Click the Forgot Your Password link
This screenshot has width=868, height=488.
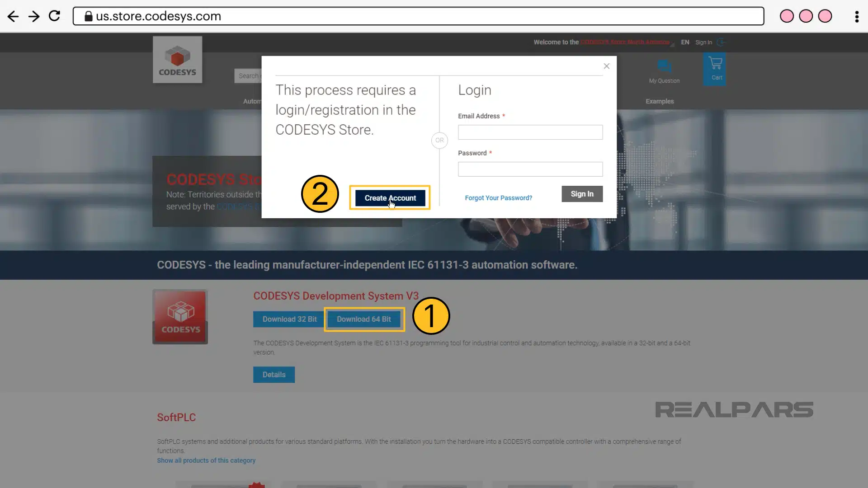click(498, 198)
